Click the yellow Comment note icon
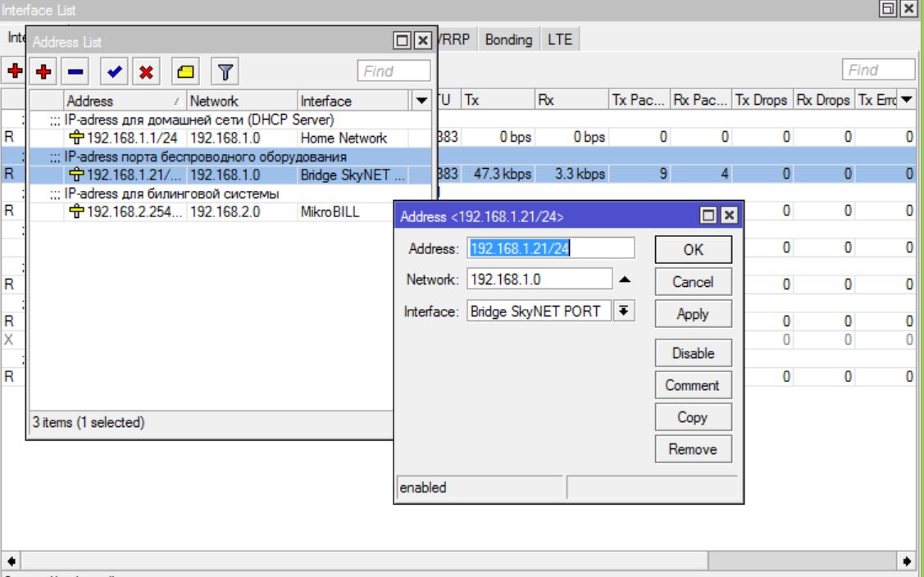 [x=187, y=72]
